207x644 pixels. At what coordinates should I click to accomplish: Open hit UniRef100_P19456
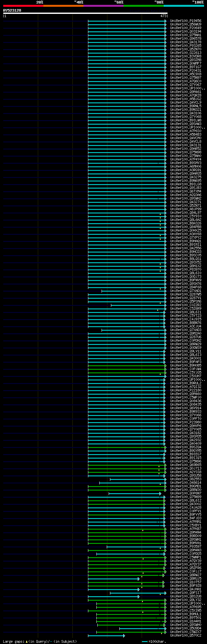186,21
